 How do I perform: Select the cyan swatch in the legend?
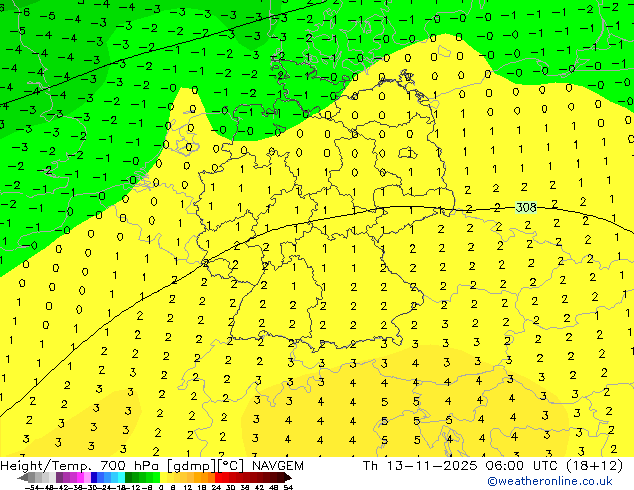[x=121, y=478]
